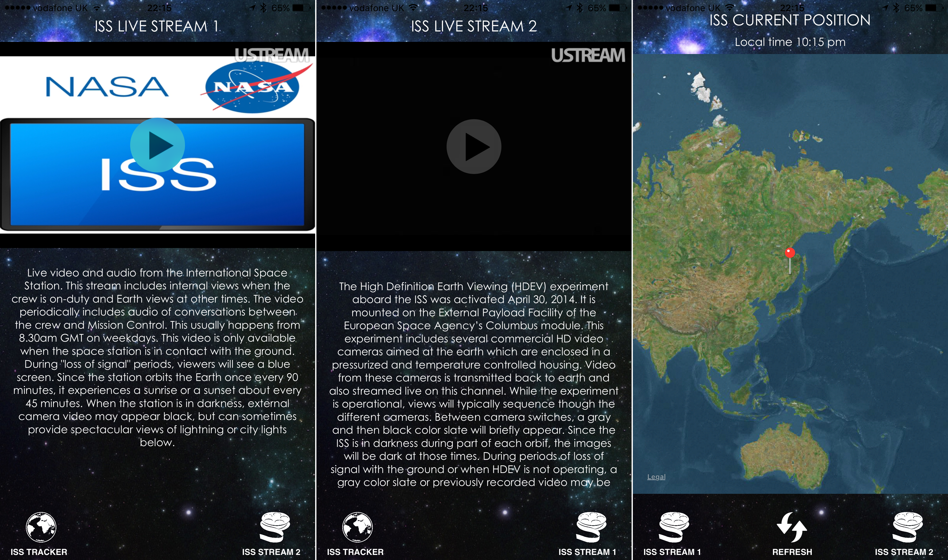Click the USTREAM logo on Stream 1 video
The height and width of the screenshot is (560, 948).
(x=272, y=55)
